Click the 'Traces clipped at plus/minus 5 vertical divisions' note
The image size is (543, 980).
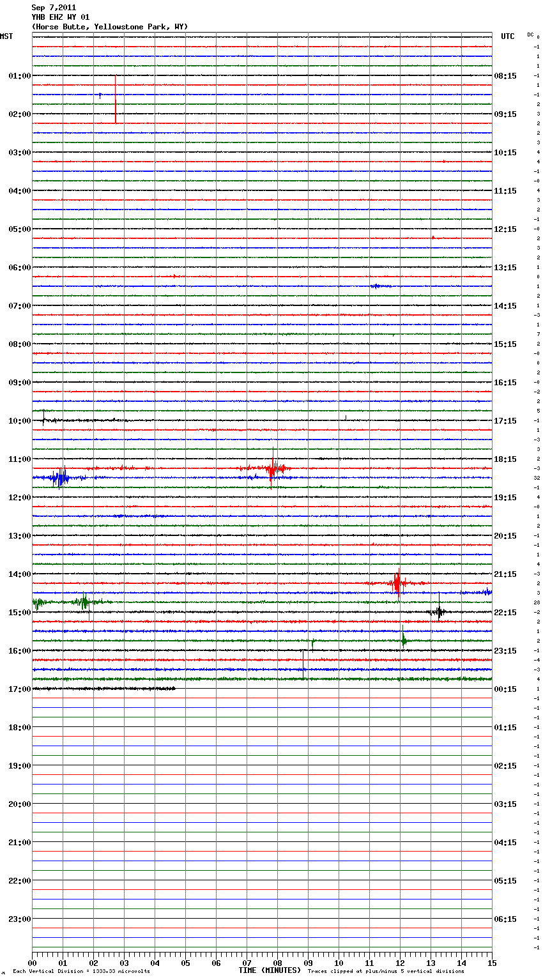pos(386,972)
